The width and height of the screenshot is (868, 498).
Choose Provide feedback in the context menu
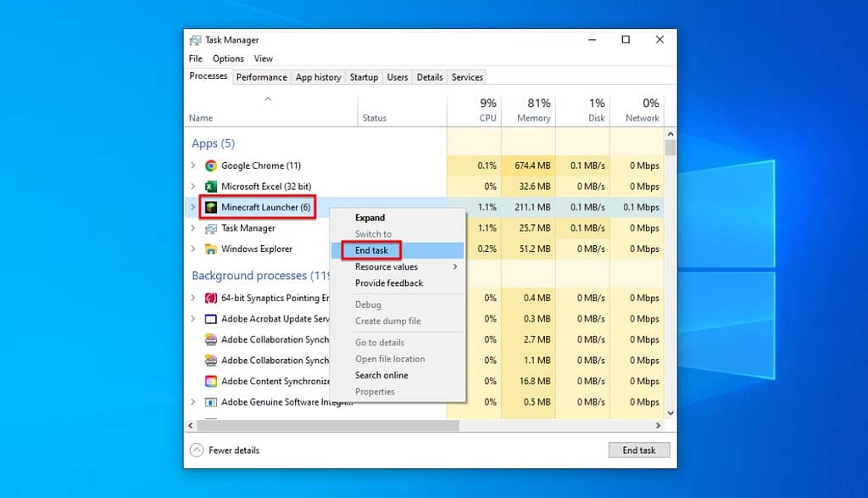(x=398, y=283)
